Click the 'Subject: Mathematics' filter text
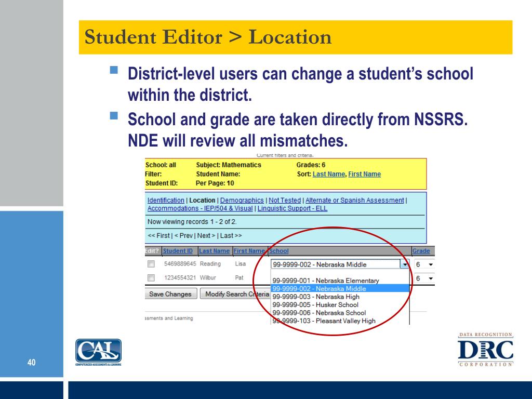Viewport: 532px width, 399px height. tap(229, 165)
